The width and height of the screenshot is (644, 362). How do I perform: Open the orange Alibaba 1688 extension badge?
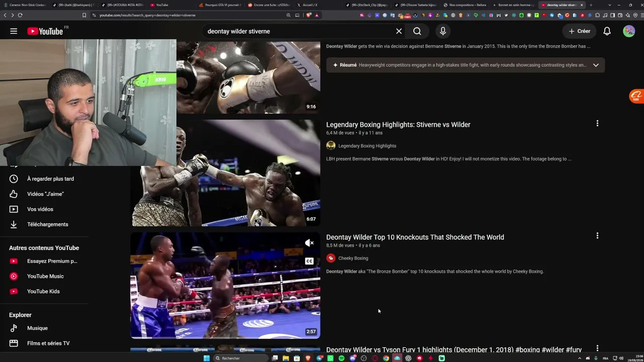pos(636,96)
